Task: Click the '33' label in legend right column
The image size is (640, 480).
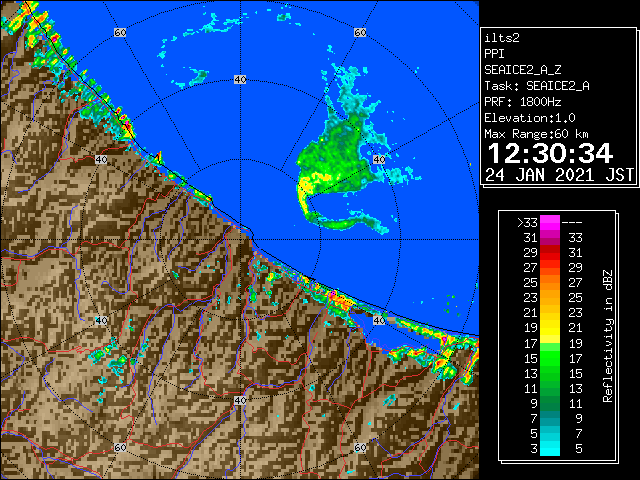Action: pyautogui.click(x=575, y=238)
